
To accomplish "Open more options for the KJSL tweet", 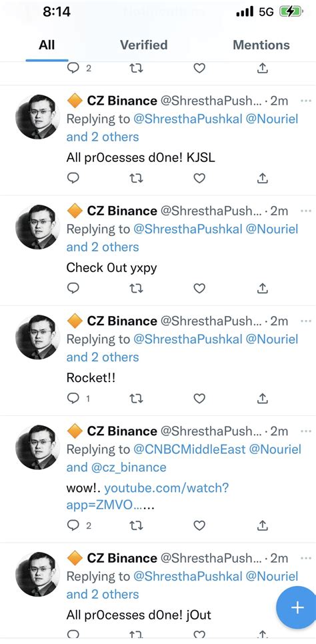I will 306,101.
